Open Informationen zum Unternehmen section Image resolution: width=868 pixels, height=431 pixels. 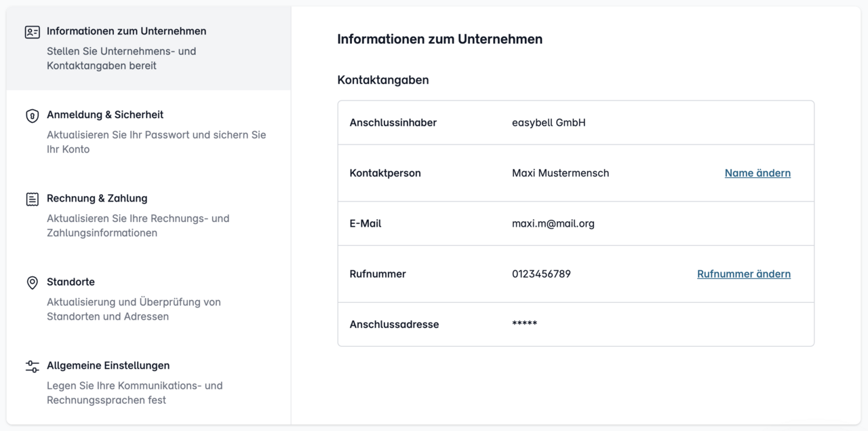pyautogui.click(x=149, y=48)
